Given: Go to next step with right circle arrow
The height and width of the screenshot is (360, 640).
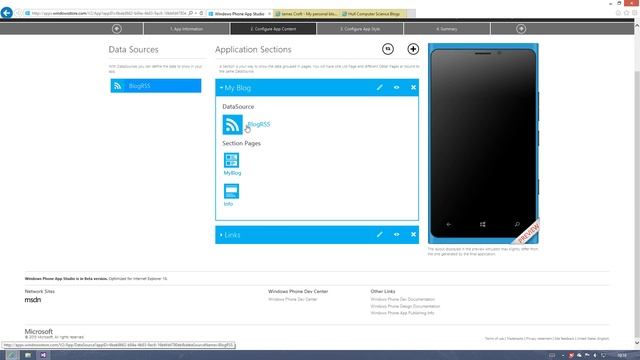Looking at the screenshot, I should pos(521,29).
